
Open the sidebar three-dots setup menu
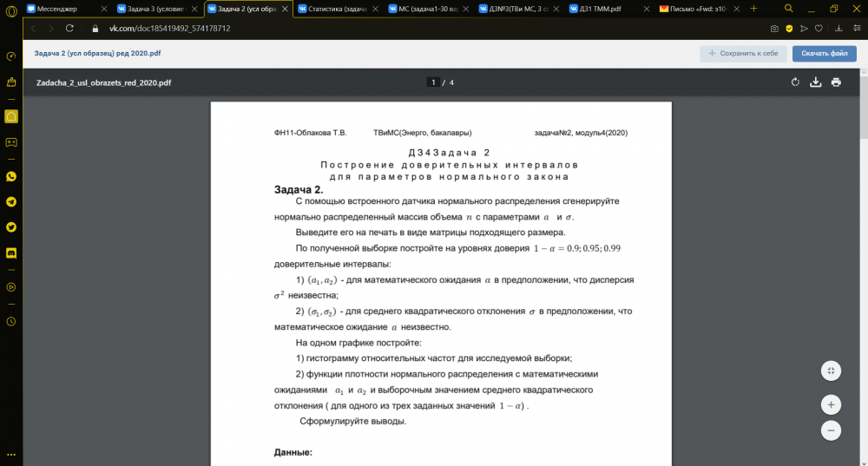(11, 455)
